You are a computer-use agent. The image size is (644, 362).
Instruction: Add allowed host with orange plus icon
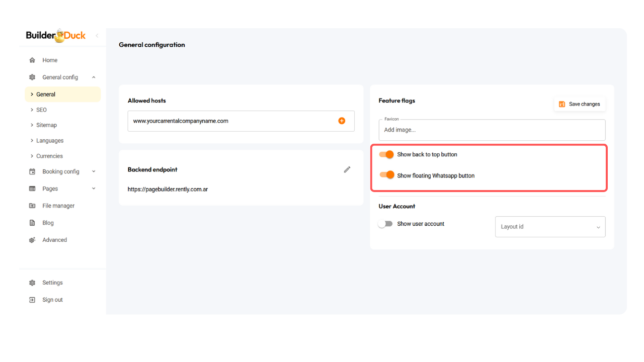342,121
